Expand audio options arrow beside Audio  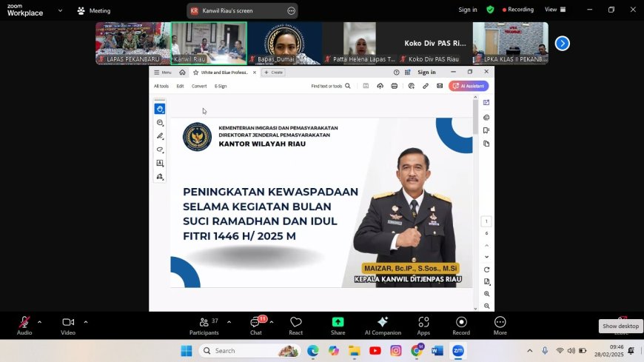[x=39, y=322]
